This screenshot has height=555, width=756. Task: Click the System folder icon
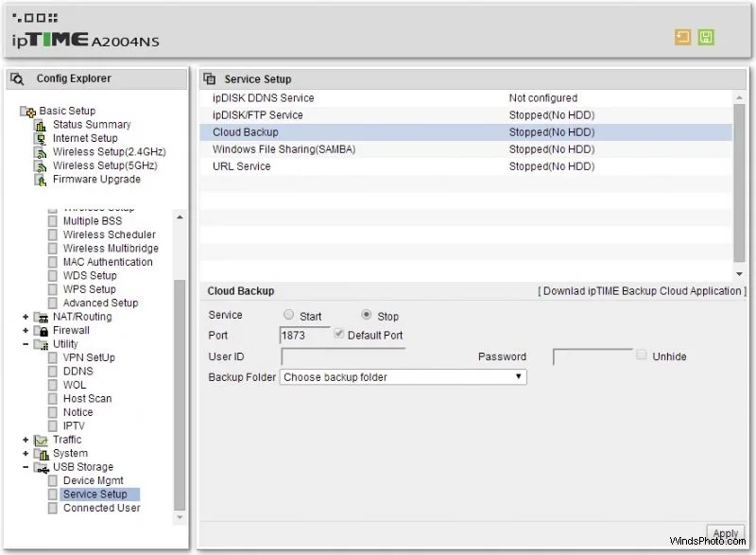click(42, 454)
